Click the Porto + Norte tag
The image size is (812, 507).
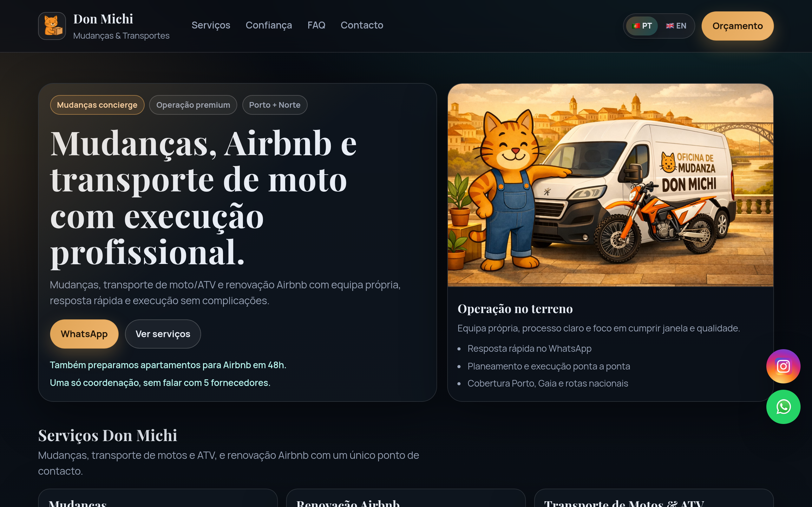pos(274,105)
